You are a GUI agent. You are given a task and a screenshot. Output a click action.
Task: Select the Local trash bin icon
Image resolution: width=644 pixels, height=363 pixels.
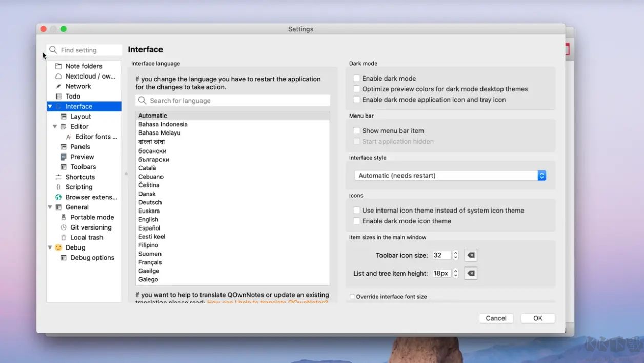tap(64, 238)
